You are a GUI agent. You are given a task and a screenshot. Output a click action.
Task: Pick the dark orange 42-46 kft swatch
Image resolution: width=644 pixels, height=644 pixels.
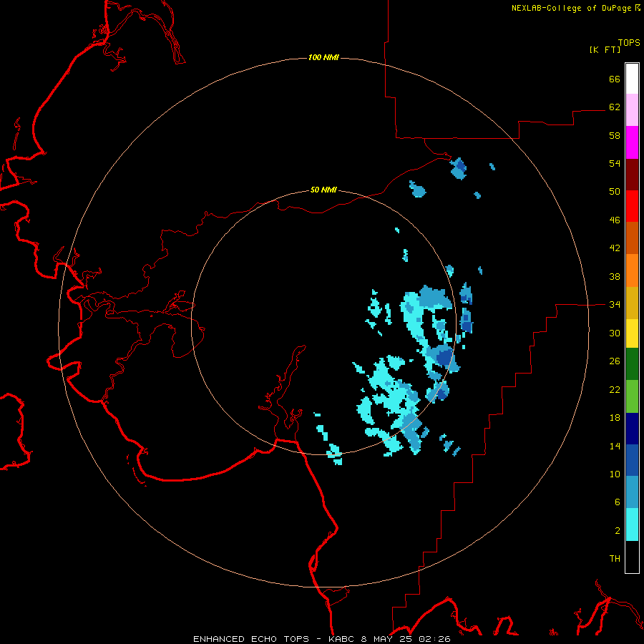tap(632, 238)
